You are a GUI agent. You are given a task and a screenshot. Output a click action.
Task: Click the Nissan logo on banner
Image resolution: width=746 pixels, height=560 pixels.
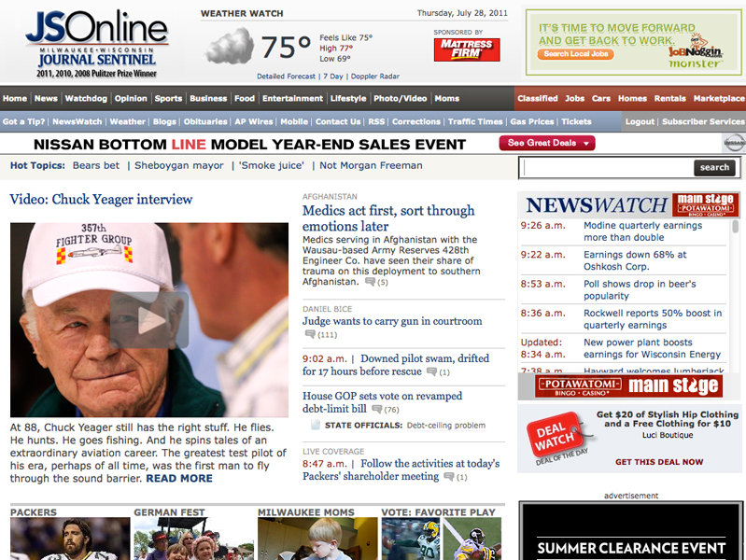(734, 143)
